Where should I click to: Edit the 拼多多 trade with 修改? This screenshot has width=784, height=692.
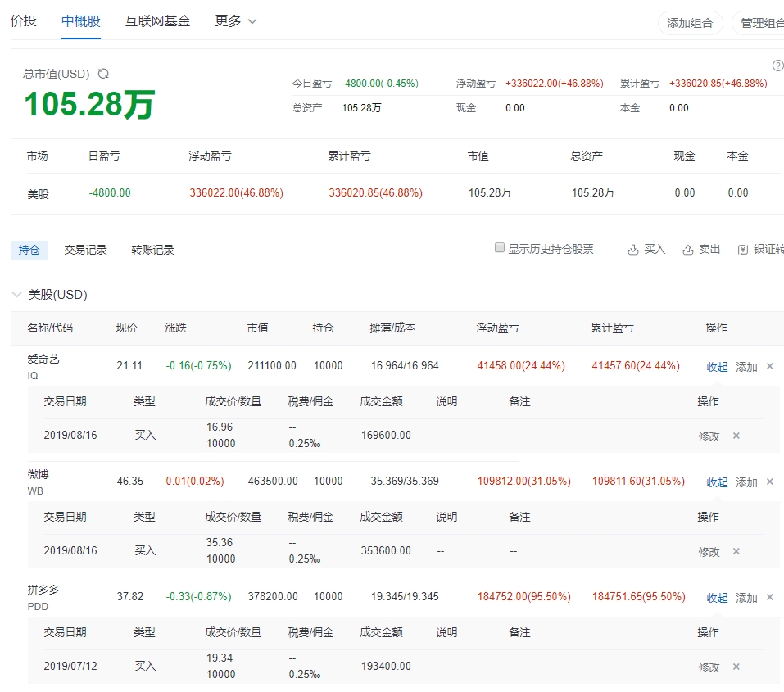coord(709,667)
